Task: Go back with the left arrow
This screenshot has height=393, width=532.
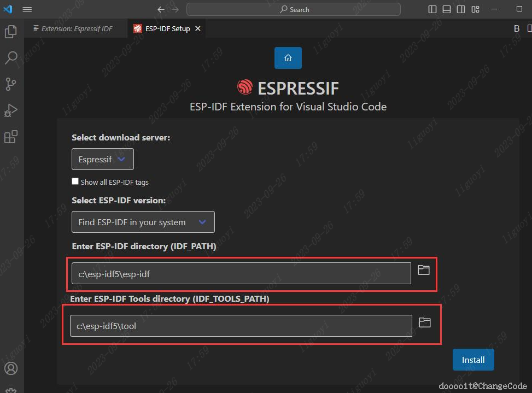Action: tap(161, 9)
